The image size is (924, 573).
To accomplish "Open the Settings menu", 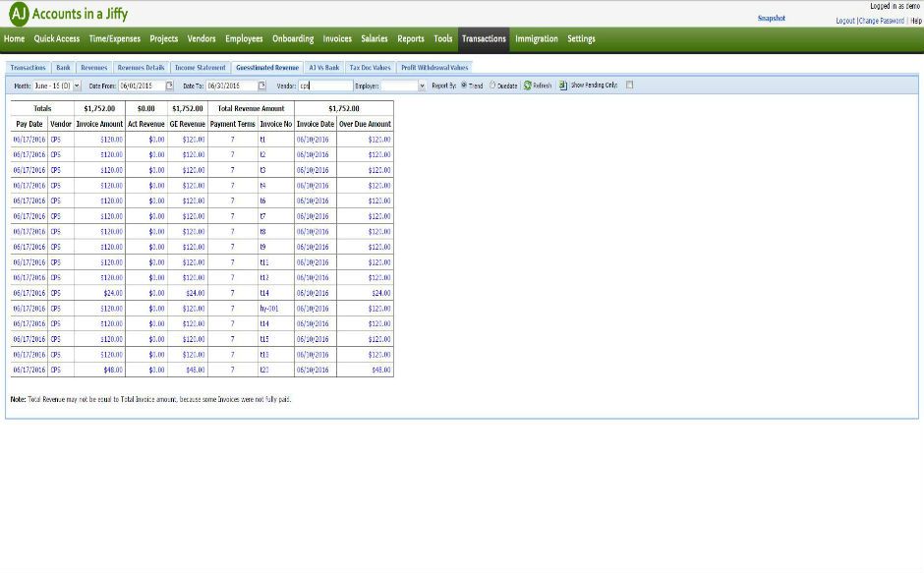I will [581, 39].
